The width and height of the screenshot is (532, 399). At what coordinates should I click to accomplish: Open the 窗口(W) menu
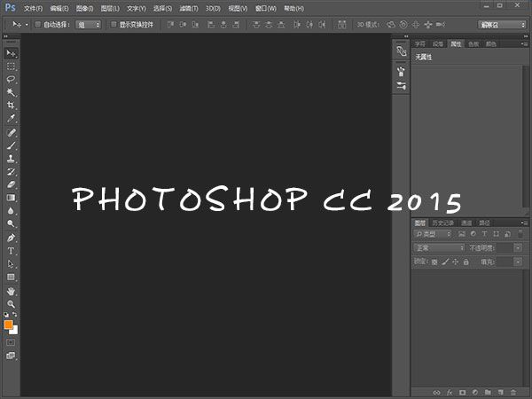point(266,9)
